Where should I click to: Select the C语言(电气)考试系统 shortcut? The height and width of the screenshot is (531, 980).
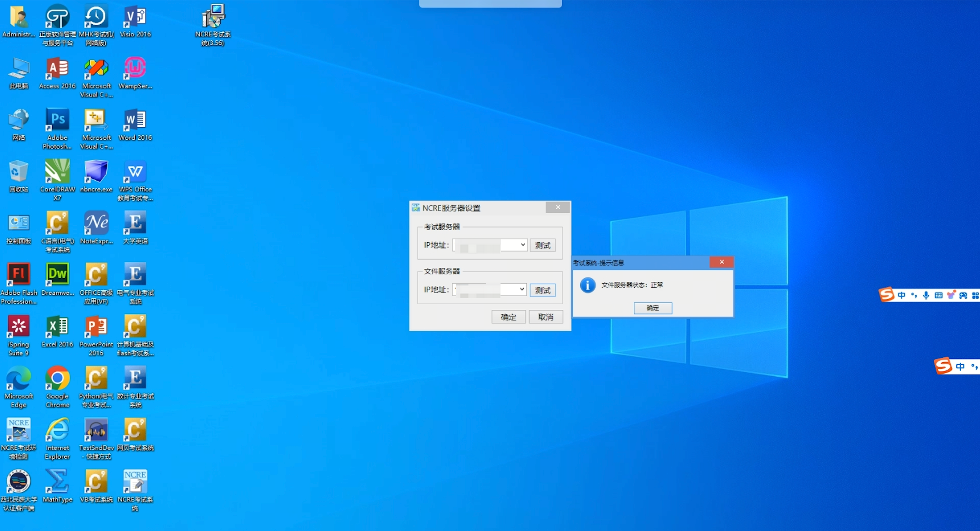point(57,232)
